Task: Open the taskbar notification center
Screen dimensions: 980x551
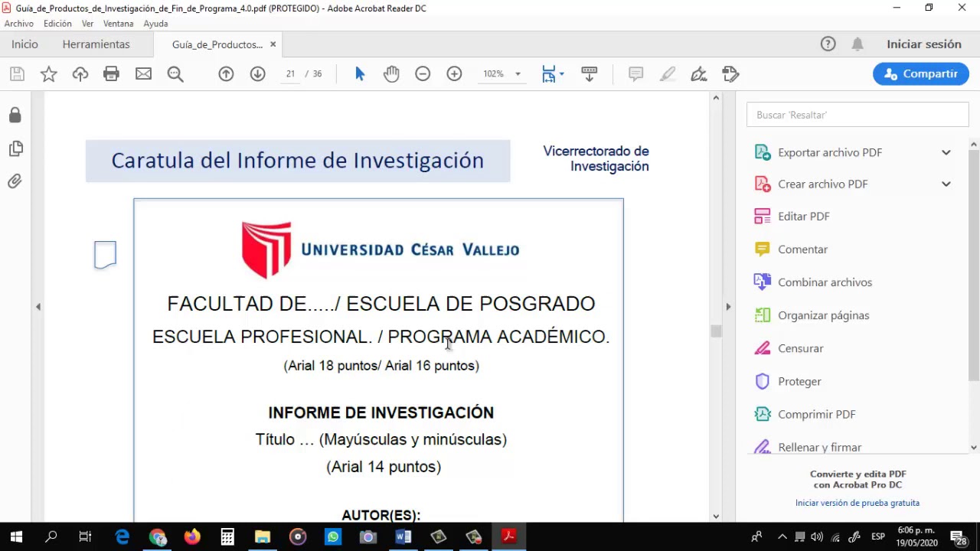Action: click(x=957, y=537)
